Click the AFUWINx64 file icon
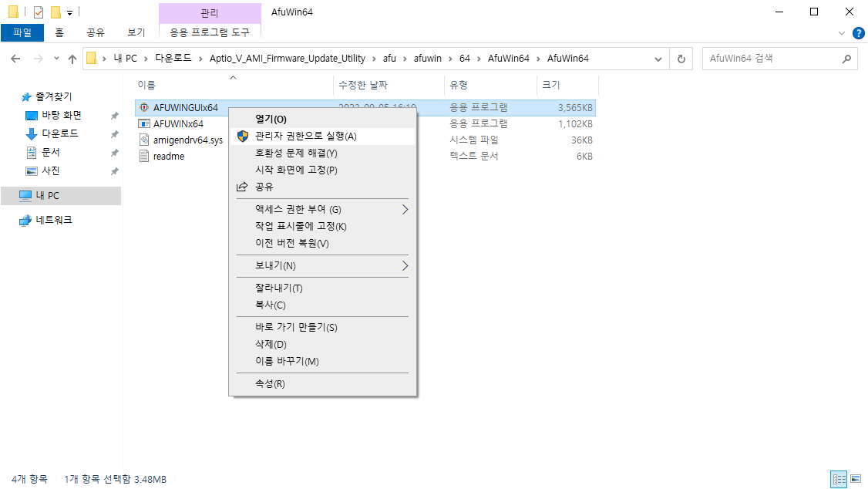Image resolution: width=868 pixels, height=489 pixels. click(x=144, y=123)
